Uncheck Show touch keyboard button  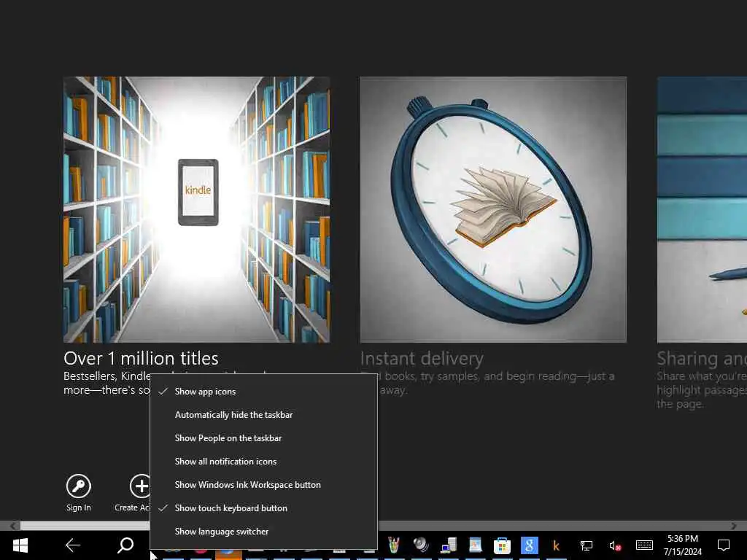pyautogui.click(x=263, y=508)
